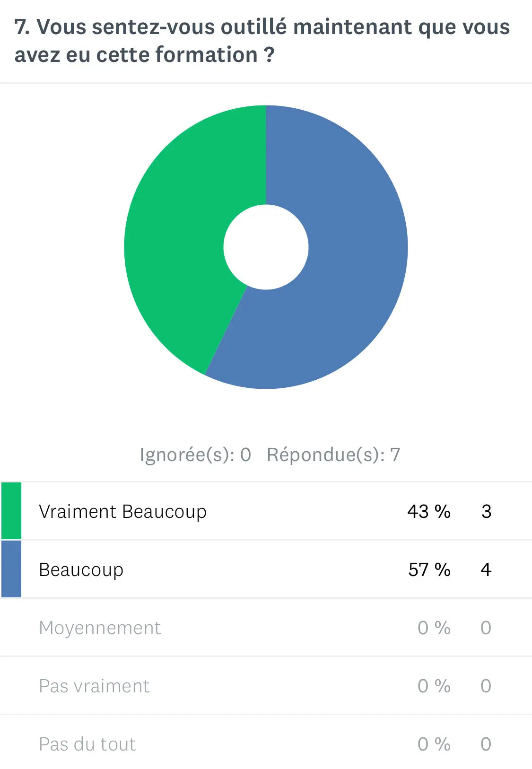Click the 0 % value for Moyennement

coord(434,628)
